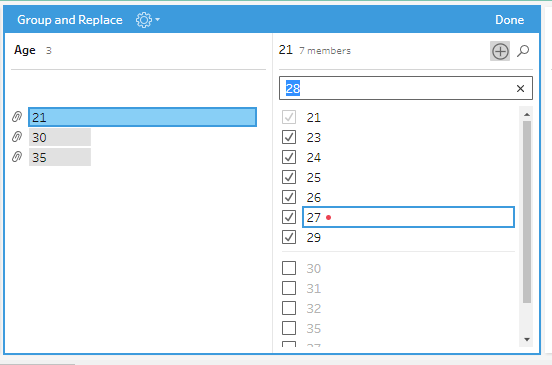The image size is (552, 365).
Task: Click the paperclip icon beside 35
Action: click(x=17, y=157)
